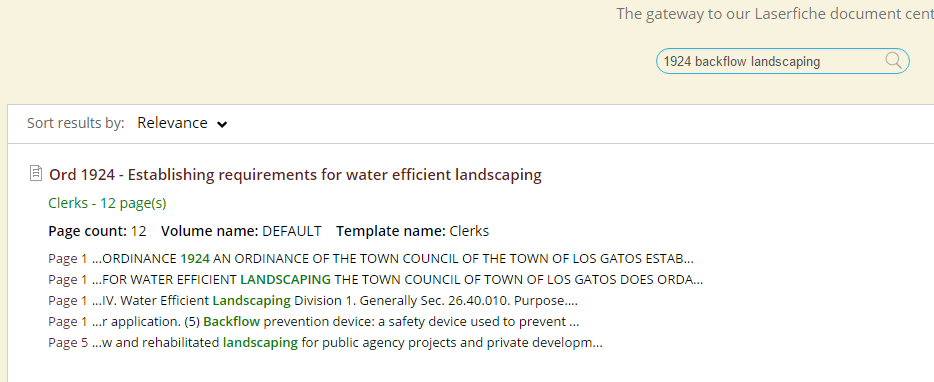Select the 'Clerks - 12 page(s)' link
The width and height of the screenshot is (934, 382).
click(107, 203)
